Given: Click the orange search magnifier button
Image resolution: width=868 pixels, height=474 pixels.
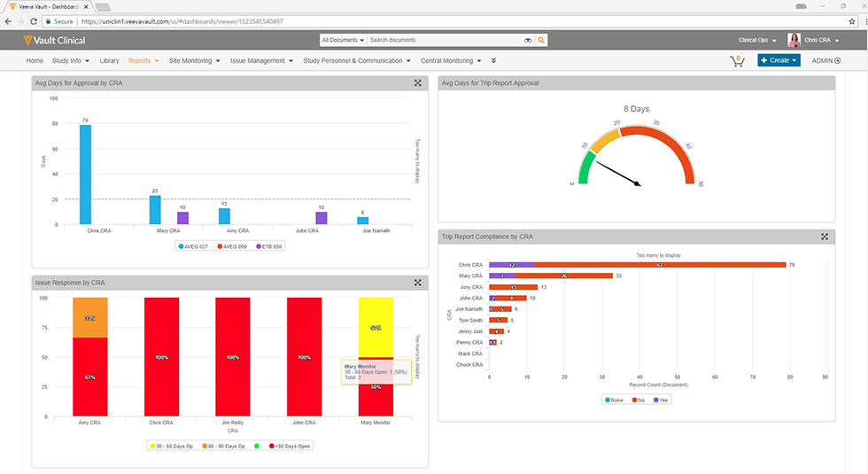Looking at the screenshot, I should pyautogui.click(x=541, y=40).
